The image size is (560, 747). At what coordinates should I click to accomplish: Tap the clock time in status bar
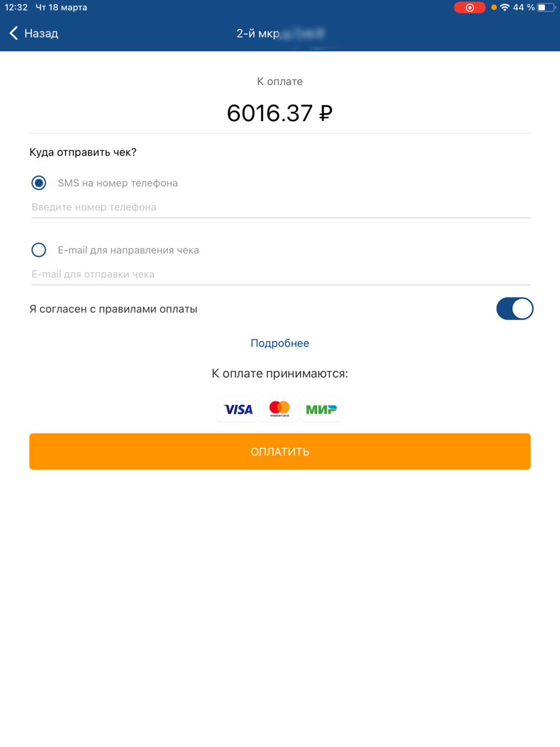coord(16,7)
